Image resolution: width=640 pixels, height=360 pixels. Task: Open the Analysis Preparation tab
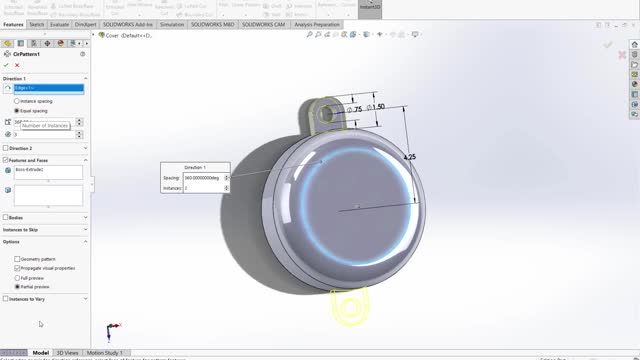[317, 24]
